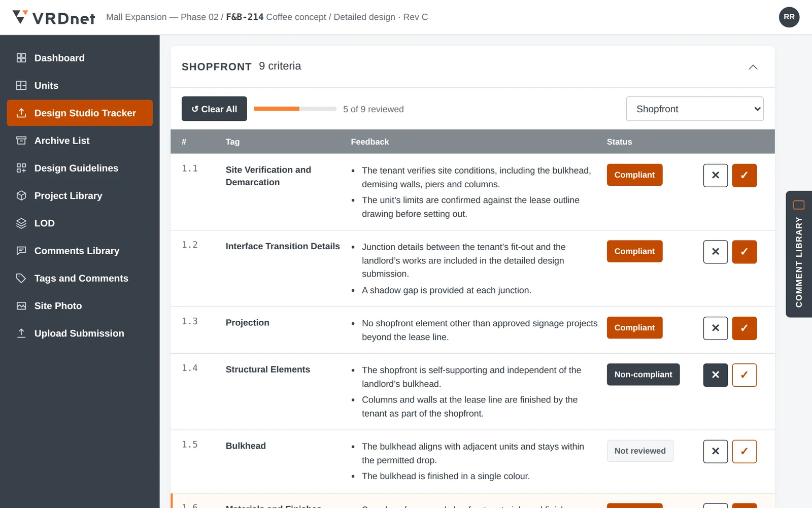
Task: Mark Bulkhead row as non-compliant
Action: [716, 451]
